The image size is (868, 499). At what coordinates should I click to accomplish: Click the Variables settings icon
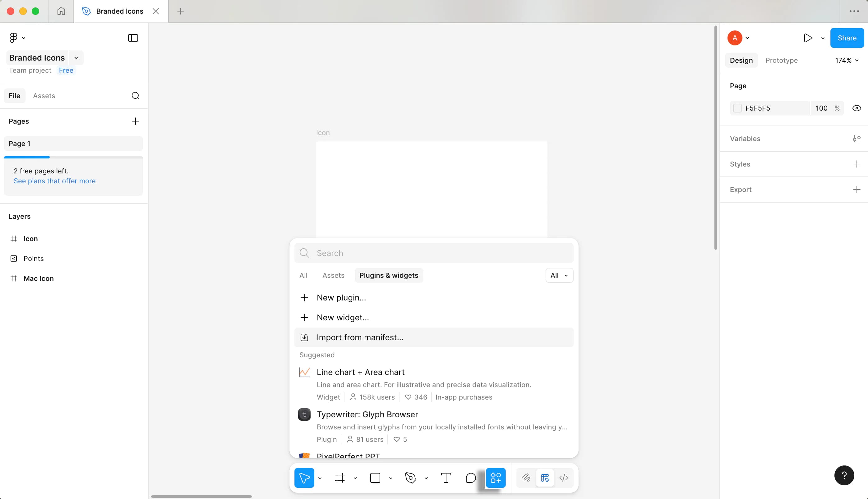[856, 139]
